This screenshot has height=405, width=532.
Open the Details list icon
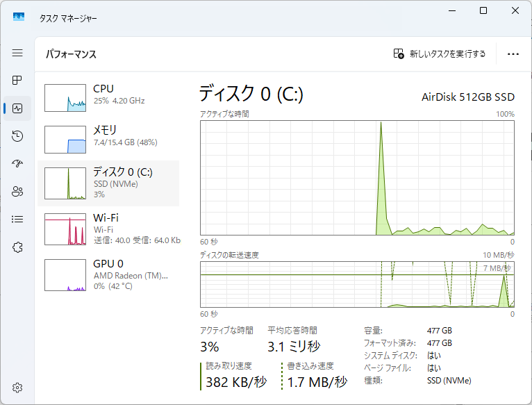(x=18, y=219)
